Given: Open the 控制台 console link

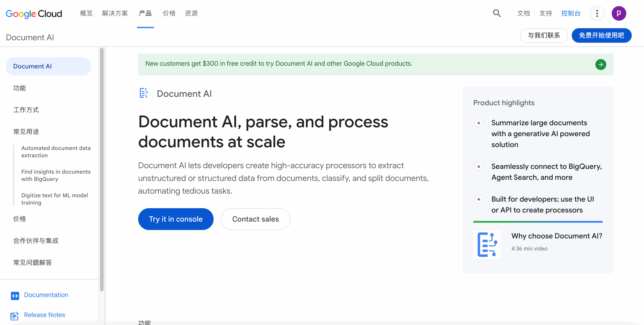Looking at the screenshot, I should click(571, 13).
